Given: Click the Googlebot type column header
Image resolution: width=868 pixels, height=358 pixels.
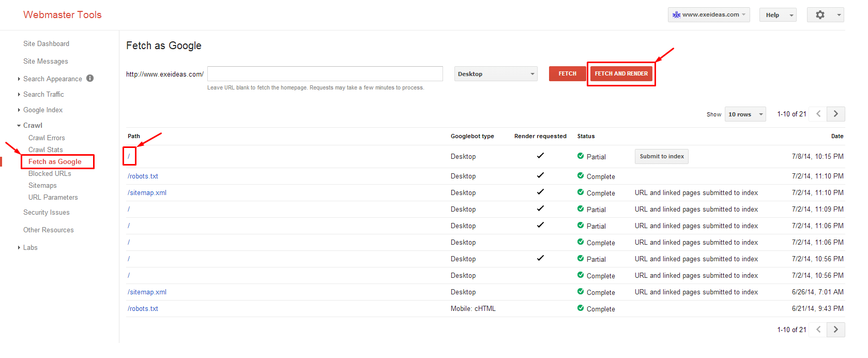Looking at the screenshot, I should click(x=472, y=136).
